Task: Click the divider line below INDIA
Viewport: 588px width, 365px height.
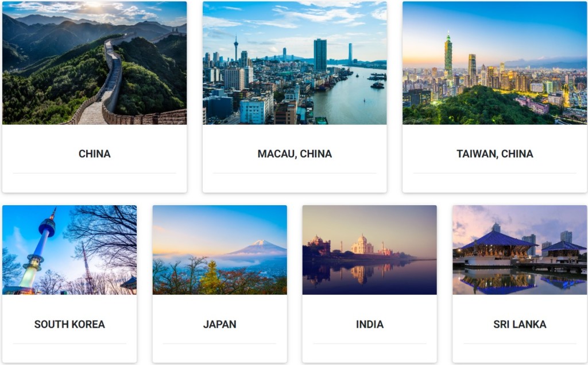Action: click(369, 344)
